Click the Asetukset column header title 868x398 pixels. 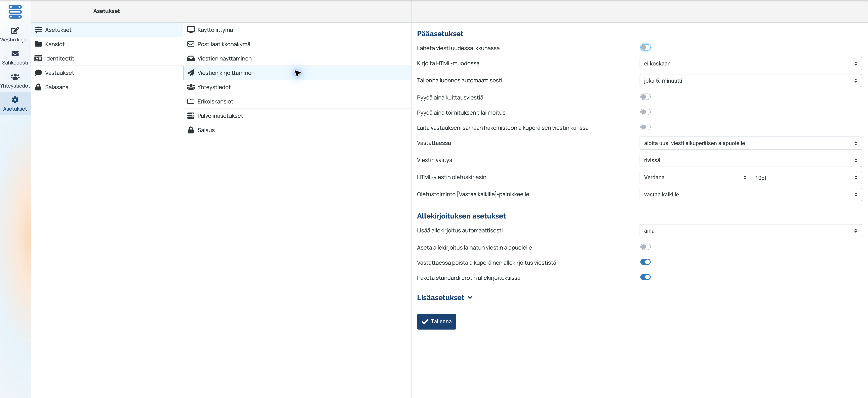click(x=106, y=11)
